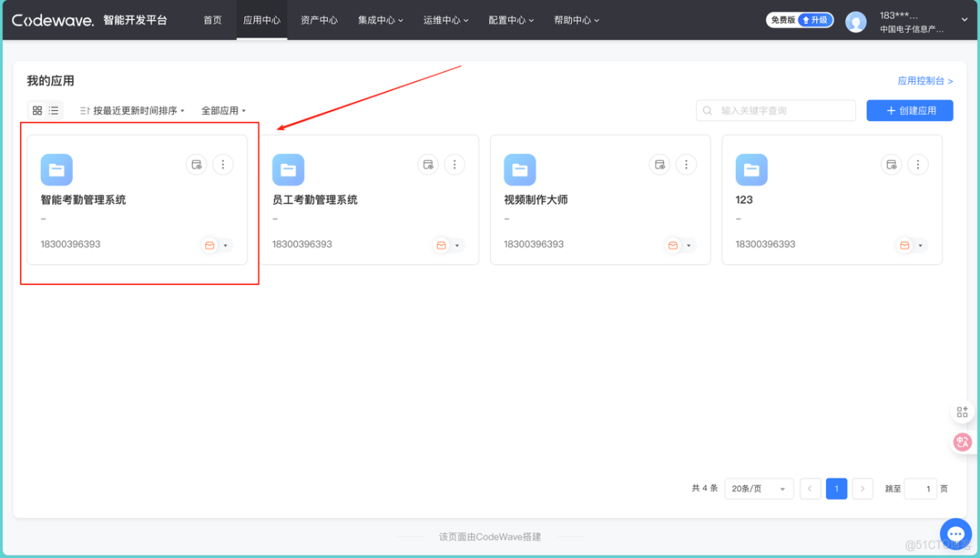980x558 pixels.
Task: Open the 20条/页 page size dropdown
Action: pyautogui.click(x=758, y=488)
